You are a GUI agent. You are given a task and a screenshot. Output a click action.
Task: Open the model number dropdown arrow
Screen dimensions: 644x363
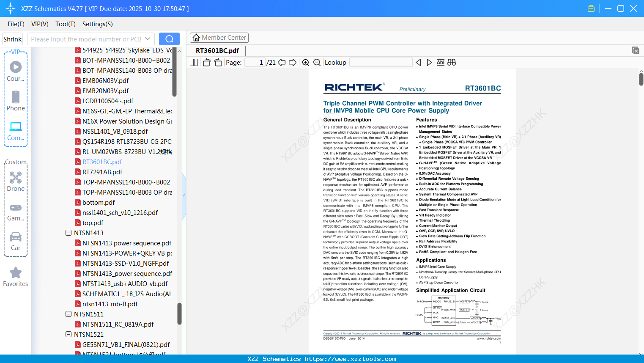click(148, 39)
